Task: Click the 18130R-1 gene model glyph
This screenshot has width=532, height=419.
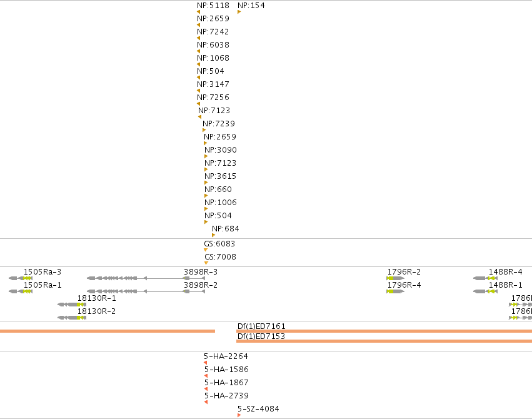Action: [x=72, y=305]
